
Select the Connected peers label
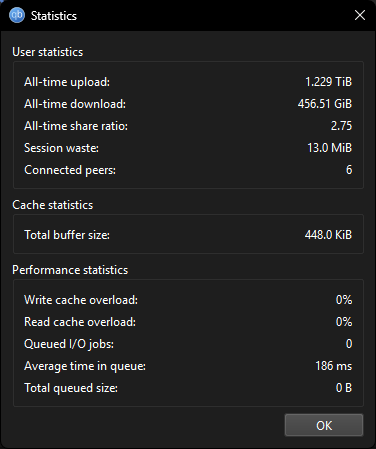click(70, 170)
